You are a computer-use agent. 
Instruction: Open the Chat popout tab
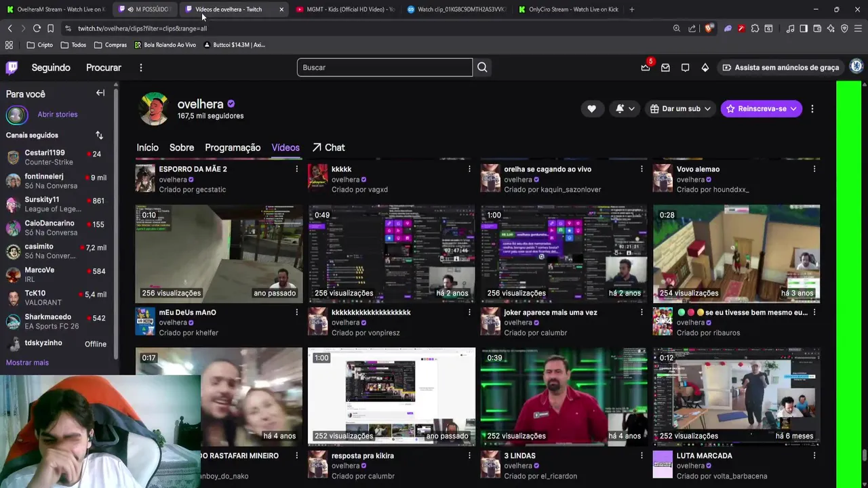click(328, 147)
